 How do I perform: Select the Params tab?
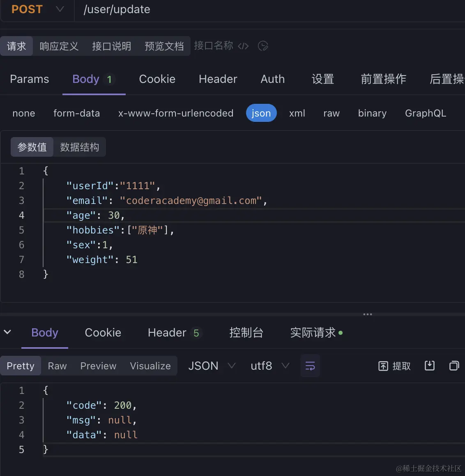click(x=30, y=79)
